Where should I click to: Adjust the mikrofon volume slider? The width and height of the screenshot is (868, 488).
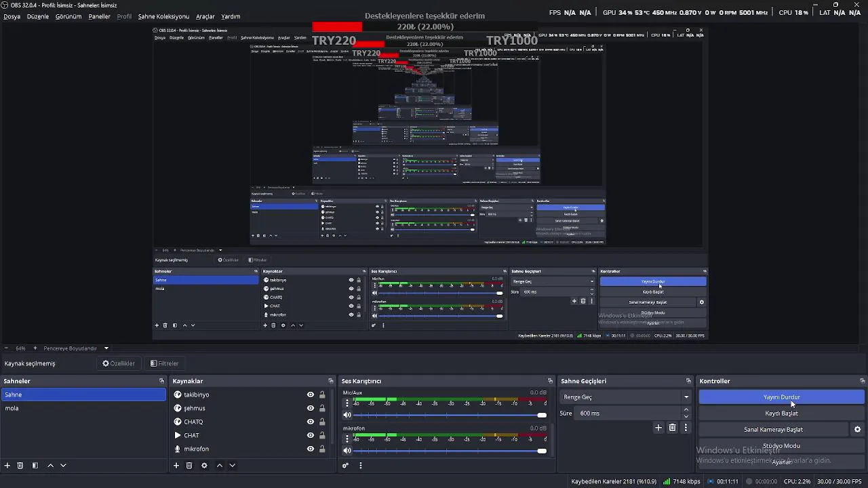tap(450, 451)
